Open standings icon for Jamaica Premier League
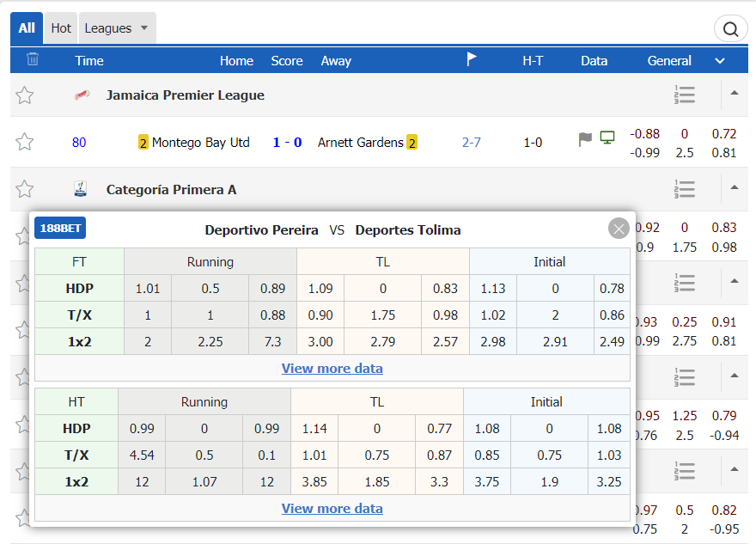756x544 pixels. click(x=685, y=95)
